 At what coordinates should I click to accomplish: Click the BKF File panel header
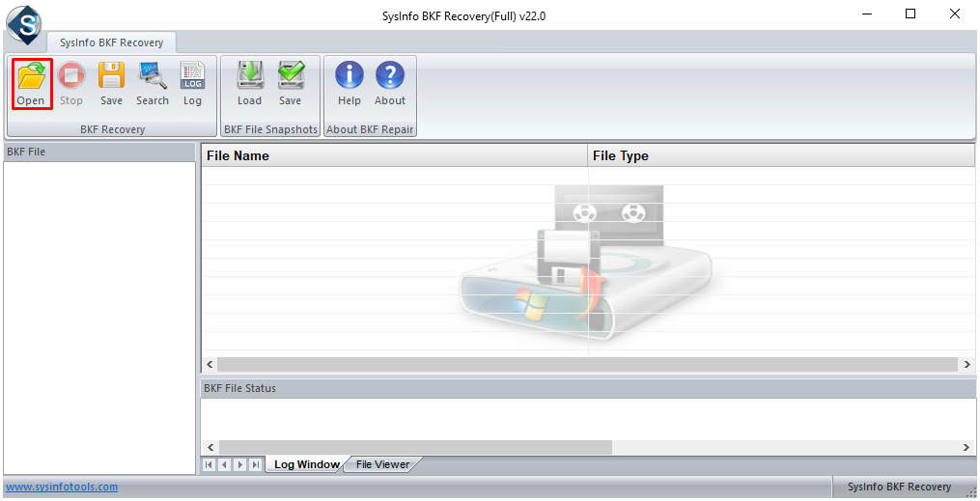pos(99,152)
